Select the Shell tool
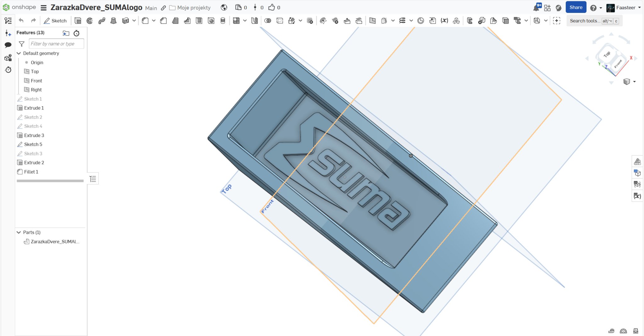The height and width of the screenshot is (336, 644). [x=199, y=21]
